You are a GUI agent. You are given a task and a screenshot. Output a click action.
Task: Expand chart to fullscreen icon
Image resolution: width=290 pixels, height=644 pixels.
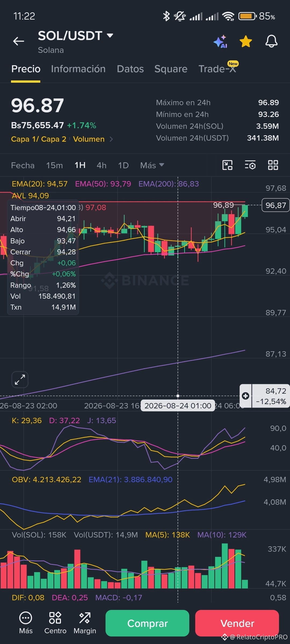20,380
